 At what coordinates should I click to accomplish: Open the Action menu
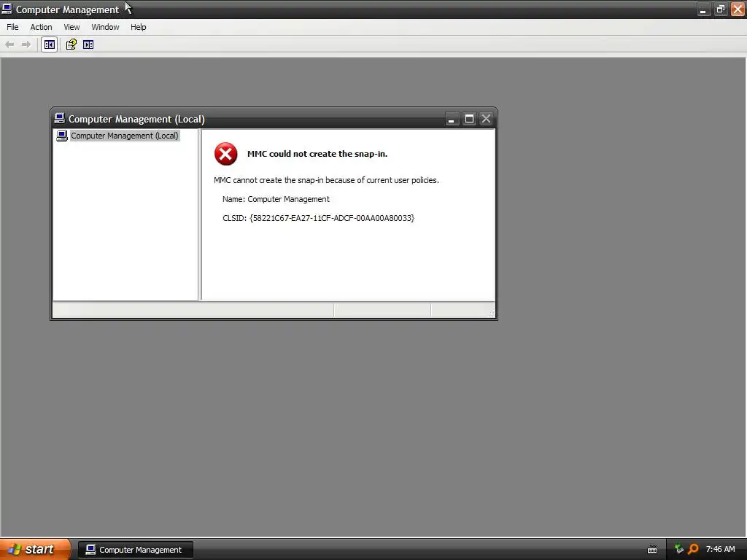click(41, 27)
